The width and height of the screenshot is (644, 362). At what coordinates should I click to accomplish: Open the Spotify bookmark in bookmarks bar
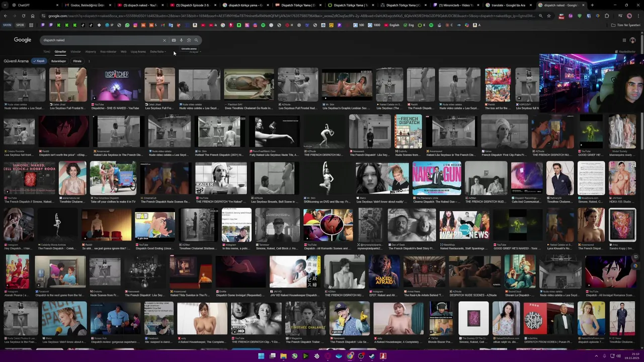click(x=263, y=25)
